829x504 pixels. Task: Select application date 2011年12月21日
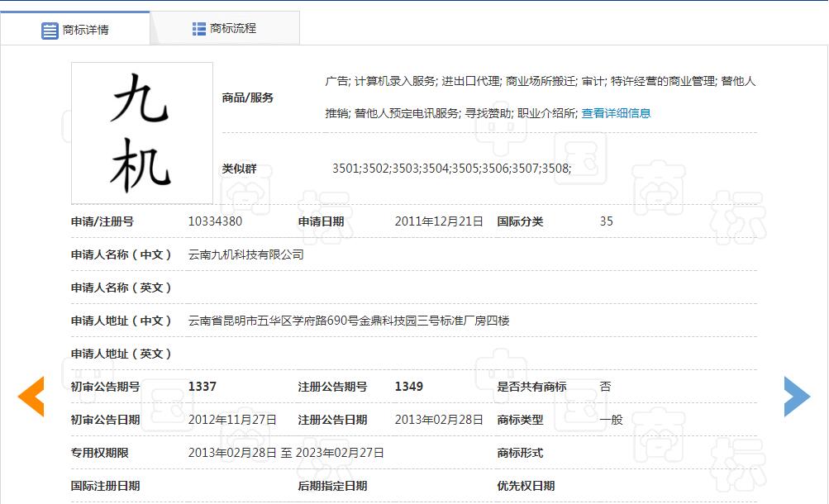tap(439, 221)
